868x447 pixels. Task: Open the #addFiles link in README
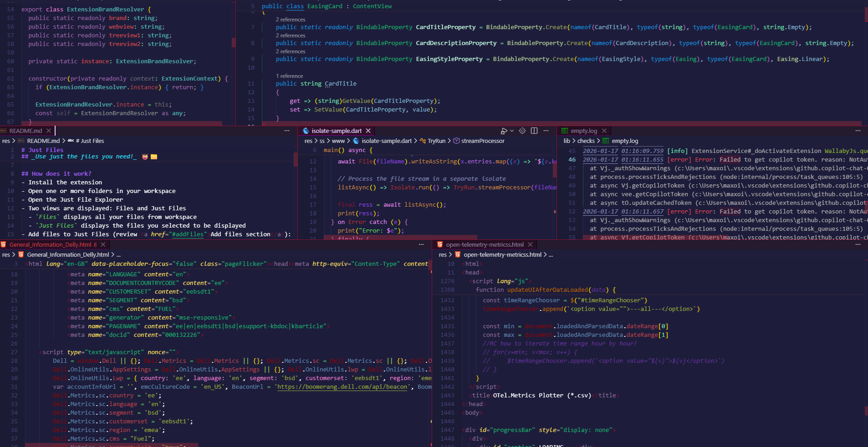[188, 234]
